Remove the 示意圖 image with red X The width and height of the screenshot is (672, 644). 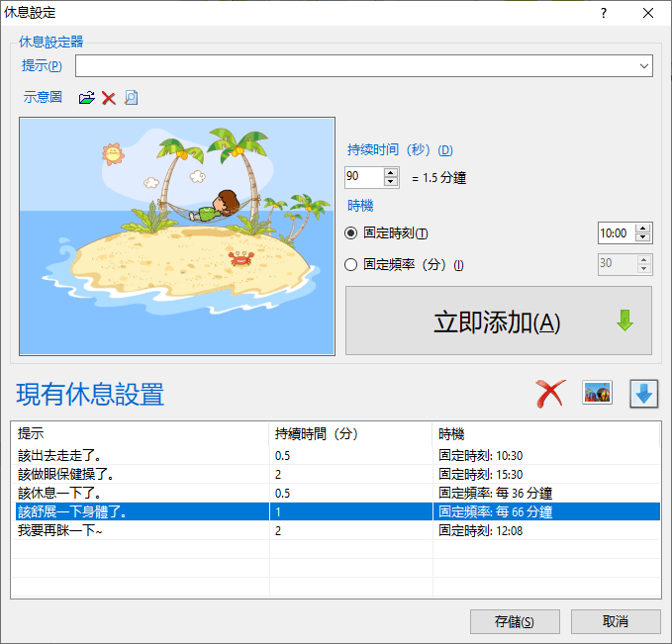coord(109,98)
